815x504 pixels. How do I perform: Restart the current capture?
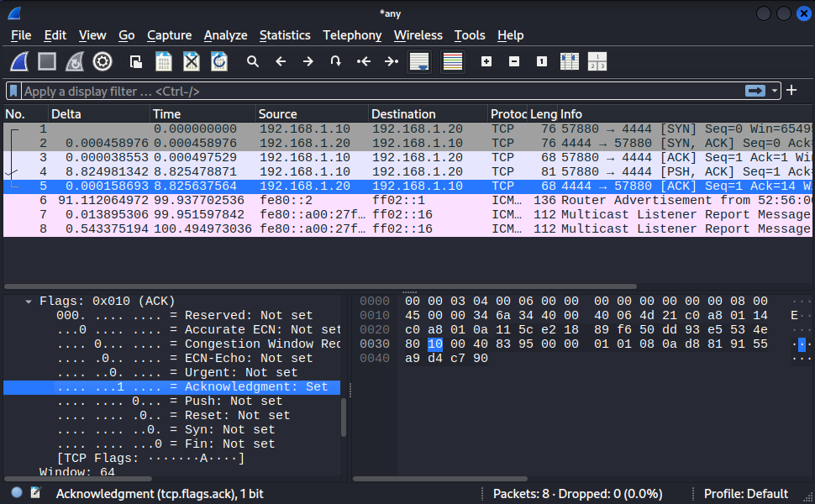click(75, 61)
